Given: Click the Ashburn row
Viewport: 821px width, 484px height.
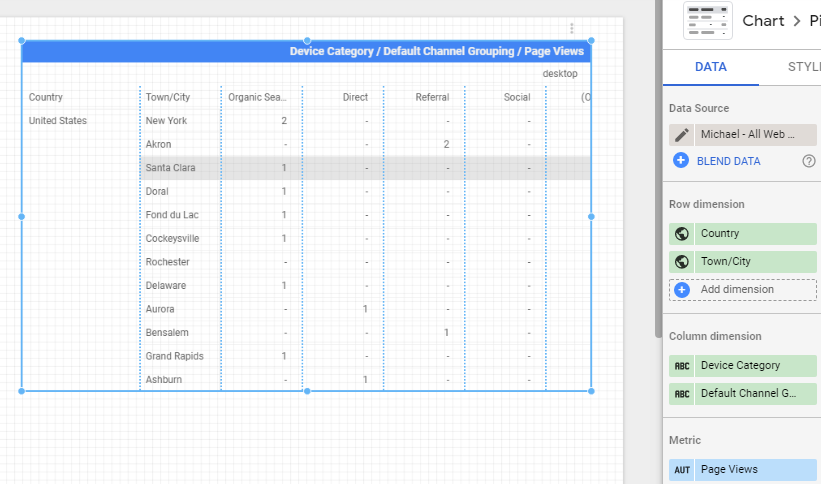Looking at the screenshot, I should 365,380.
